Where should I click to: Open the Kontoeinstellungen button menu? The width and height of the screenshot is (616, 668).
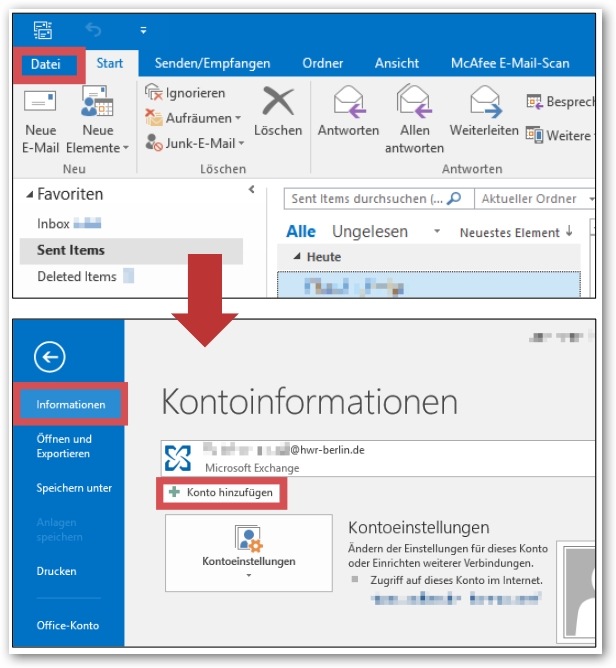(249, 553)
